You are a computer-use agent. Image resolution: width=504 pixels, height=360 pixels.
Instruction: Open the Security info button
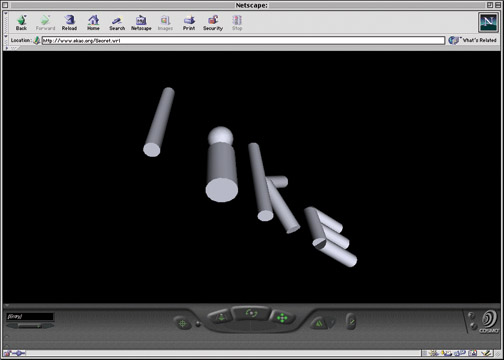pyautogui.click(x=213, y=23)
